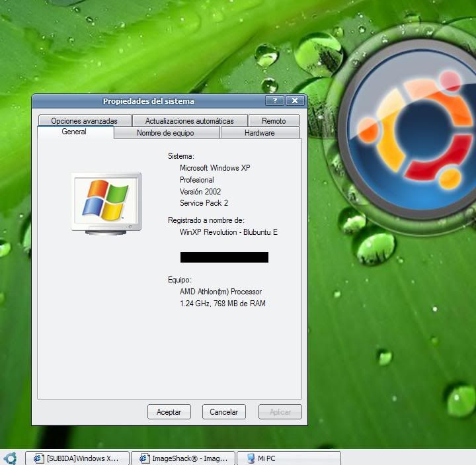
Task: Click the greyed-out Aplicar button
Action: (x=280, y=412)
